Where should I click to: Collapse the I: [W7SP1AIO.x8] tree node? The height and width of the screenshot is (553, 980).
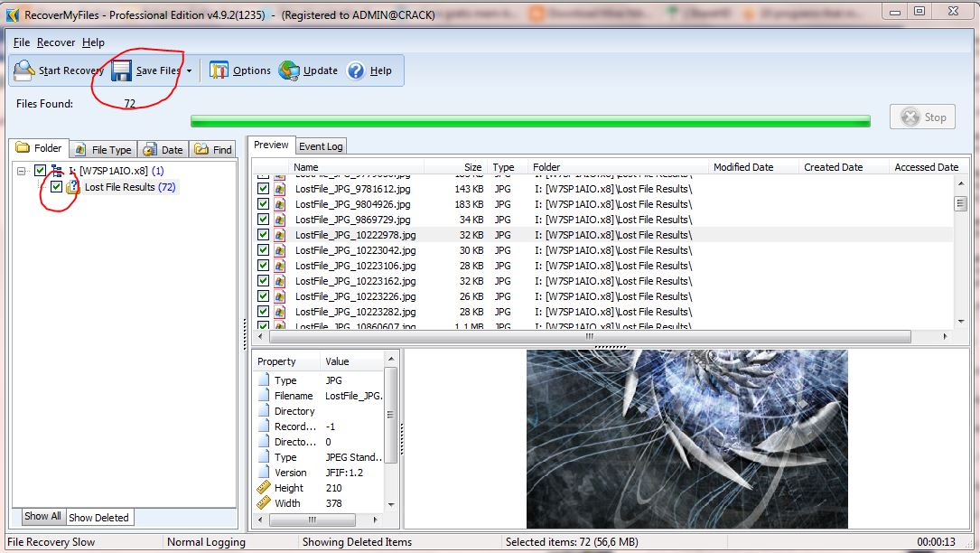22,170
